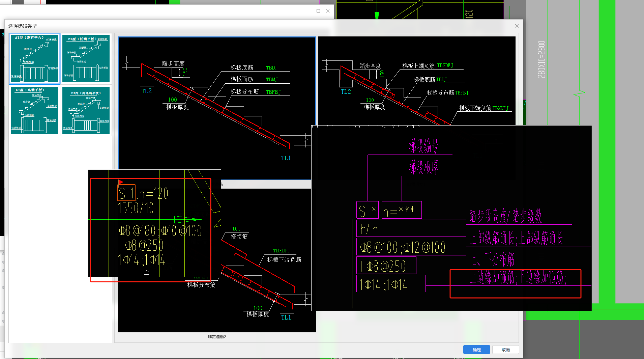The height and width of the screenshot is (359, 644).
Task: Click the 梯板底筋 TBDJ value in first diagram
Action: pyautogui.click(x=272, y=68)
